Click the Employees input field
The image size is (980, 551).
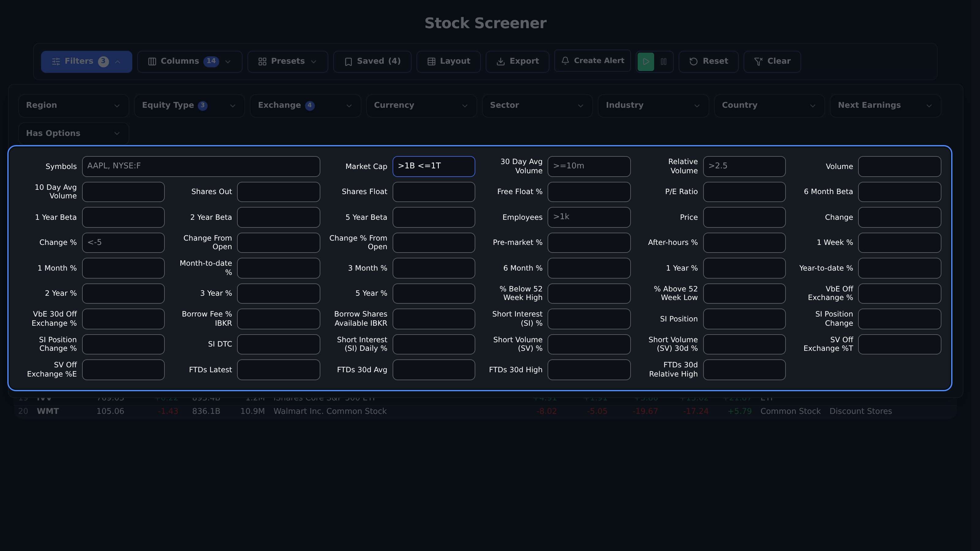point(589,217)
